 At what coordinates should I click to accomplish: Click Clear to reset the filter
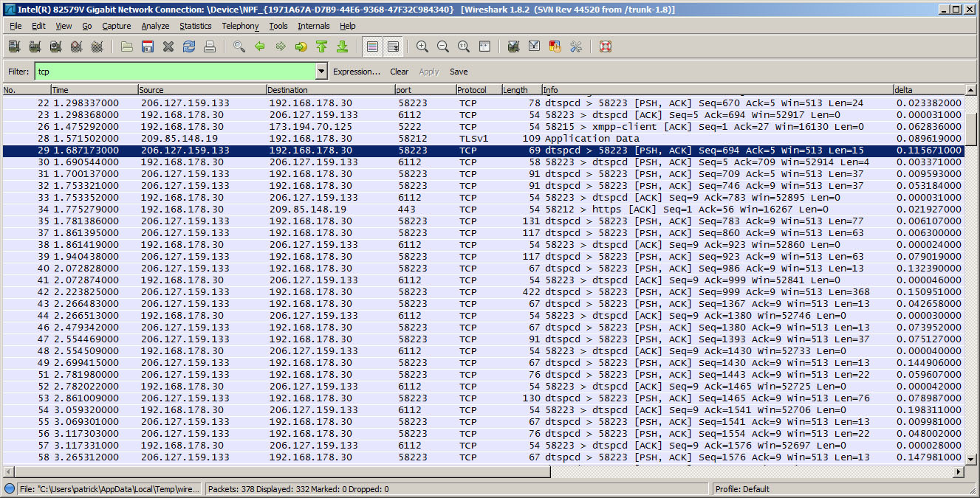399,72
